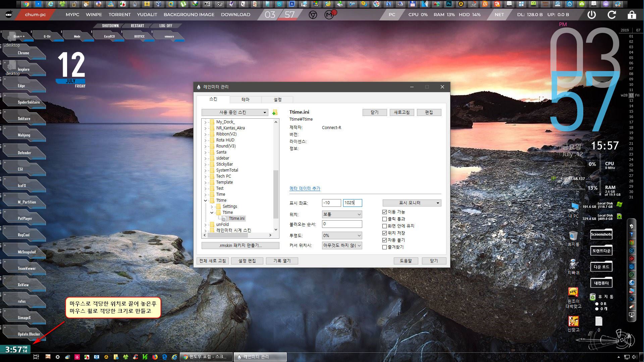Open Chrome from the top dock
Viewport: 644px width, 362px height.
(x=26, y=4)
